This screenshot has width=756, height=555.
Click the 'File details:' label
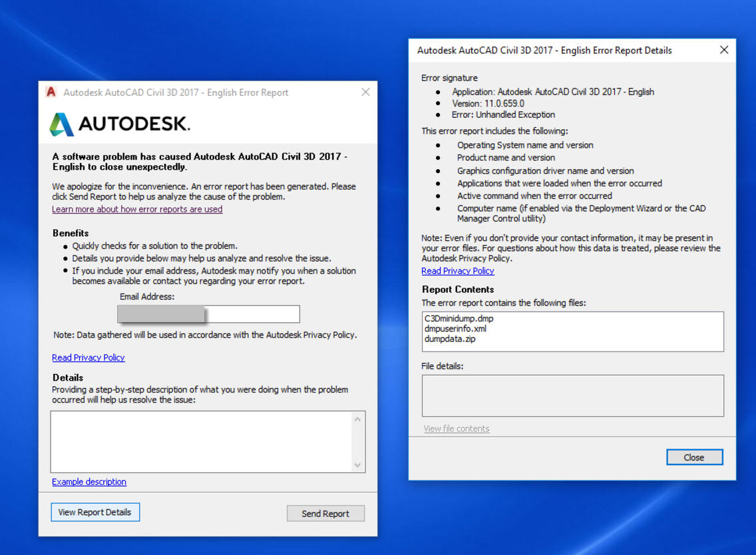[x=442, y=366]
